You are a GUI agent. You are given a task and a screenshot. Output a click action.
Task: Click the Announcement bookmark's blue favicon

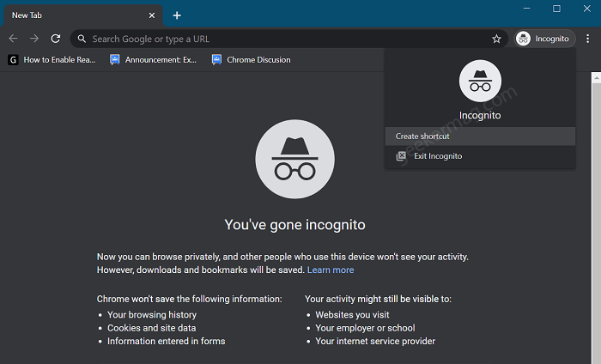tap(114, 60)
